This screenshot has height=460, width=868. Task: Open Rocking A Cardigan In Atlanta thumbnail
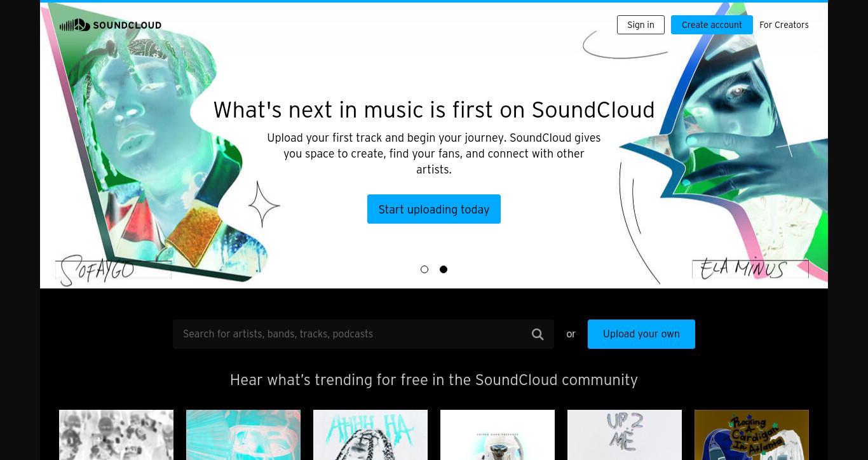[x=752, y=435]
